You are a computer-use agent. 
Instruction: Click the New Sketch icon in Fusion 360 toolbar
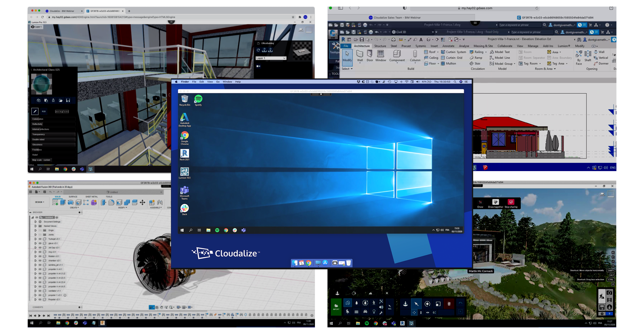pyautogui.click(x=55, y=202)
